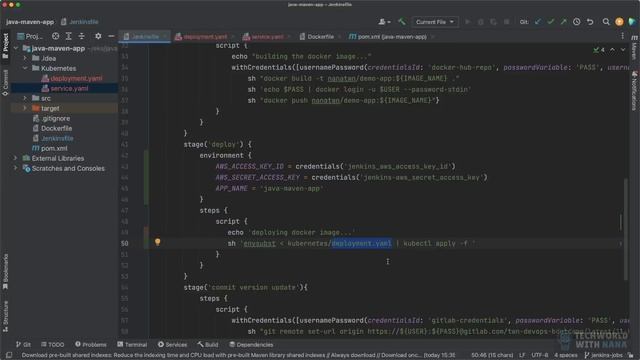The height and width of the screenshot is (360, 640).
Task: Click Jenkinsfile breadcrumb in title bar
Action: pos(80,22)
